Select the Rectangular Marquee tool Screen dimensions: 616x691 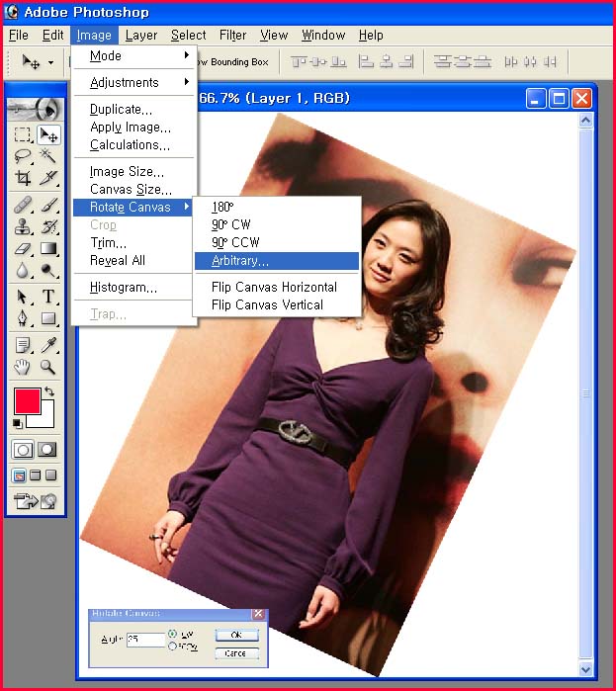[x=23, y=134]
